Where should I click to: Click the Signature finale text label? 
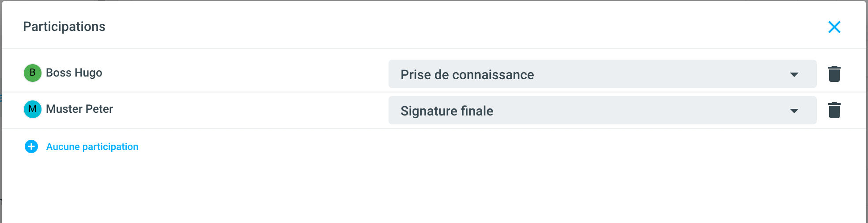(x=447, y=111)
